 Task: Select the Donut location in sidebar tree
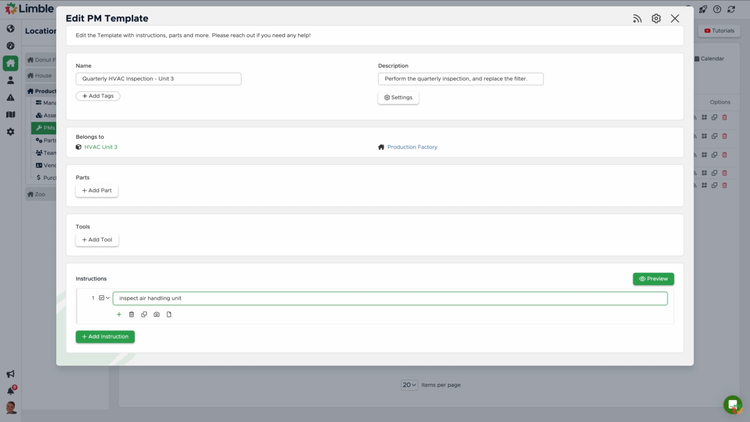click(40, 60)
